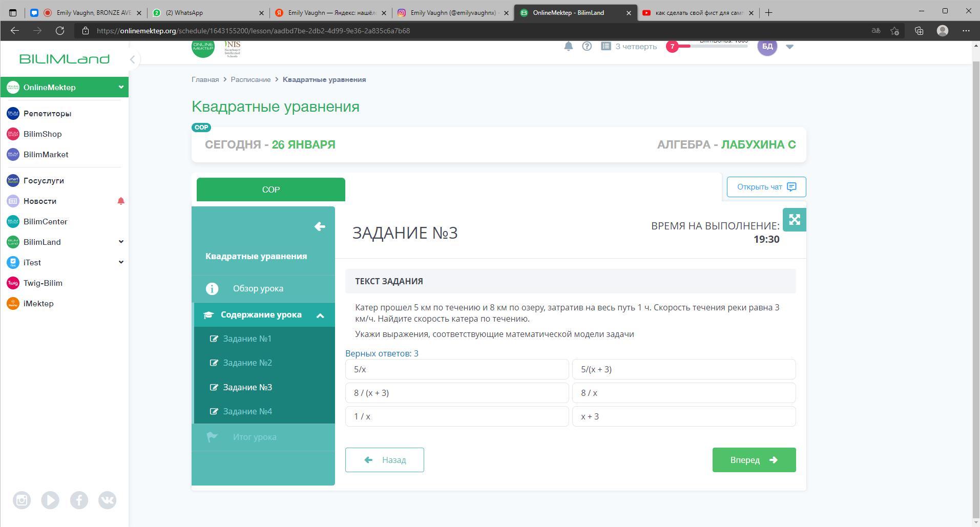Open BilimMarket in sidebar

pyautogui.click(x=46, y=155)
